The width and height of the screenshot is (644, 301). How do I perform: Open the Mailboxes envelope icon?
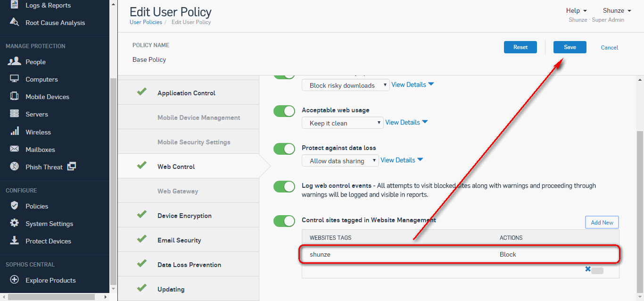pyautogui.click(x=15, y=149)
